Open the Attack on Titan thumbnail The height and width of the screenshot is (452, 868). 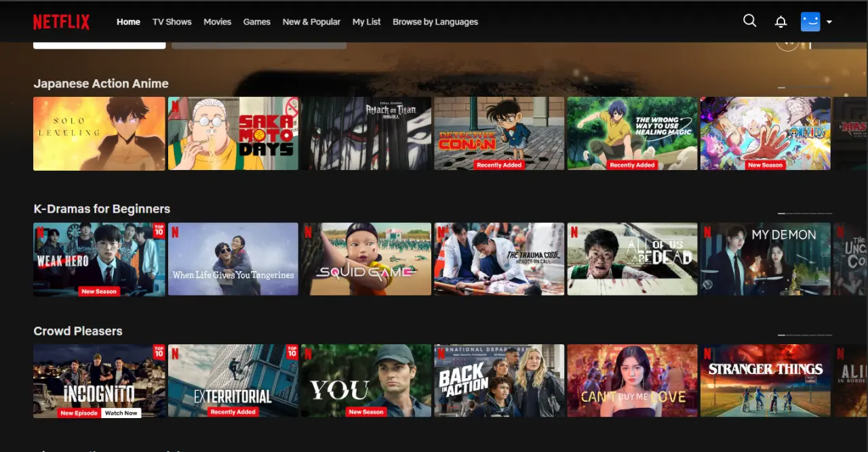[x=366, y=133]
